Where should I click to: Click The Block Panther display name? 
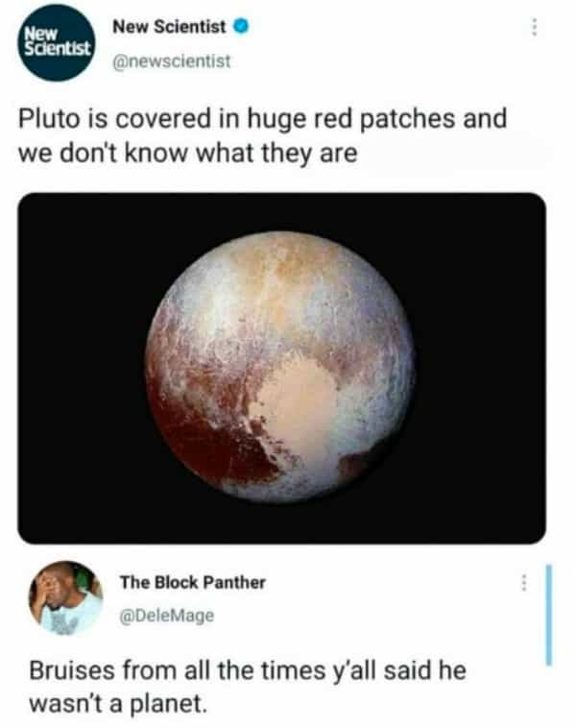tap(193, 582)
